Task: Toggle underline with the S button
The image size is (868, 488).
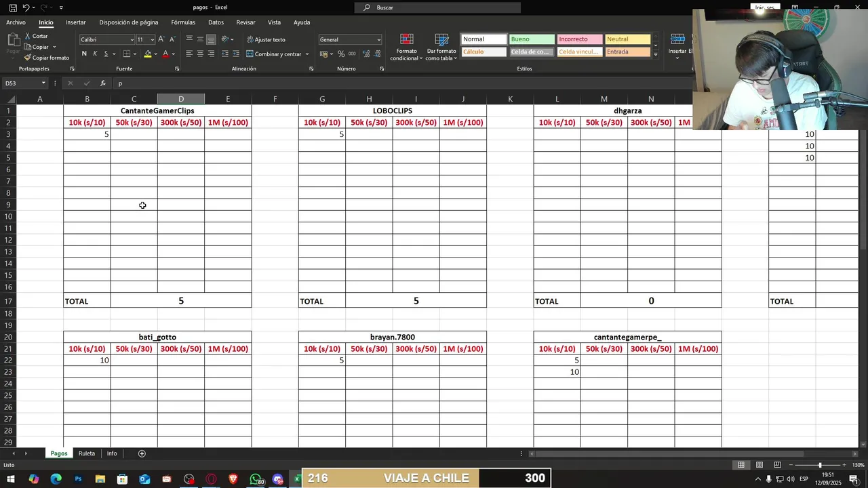Action: tap(106, 54)
